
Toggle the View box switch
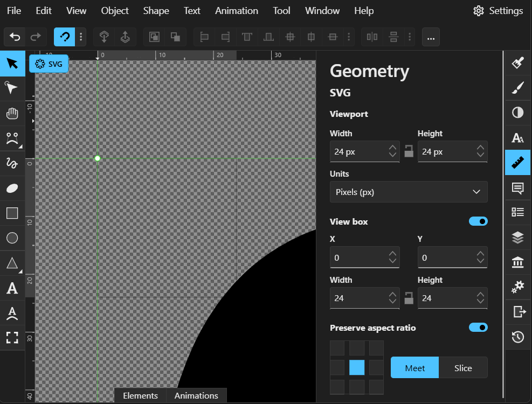coord(478,221)
